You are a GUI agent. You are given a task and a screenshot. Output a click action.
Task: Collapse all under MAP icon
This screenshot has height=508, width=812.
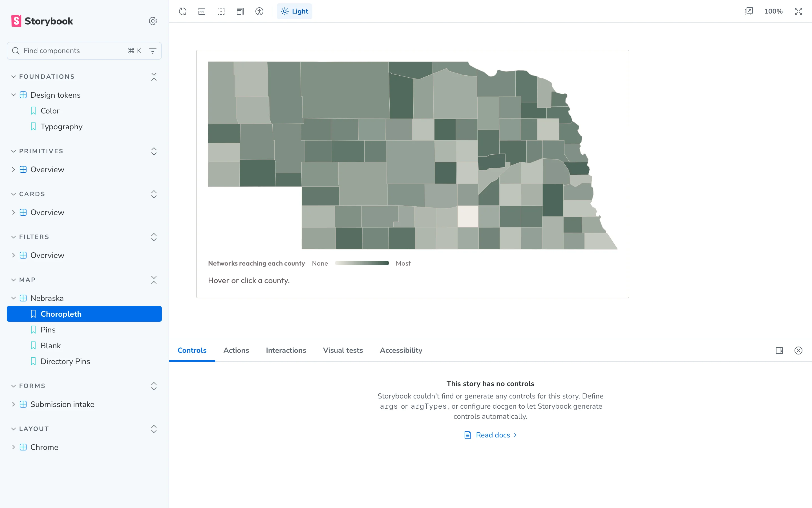(x=154, y=280)
